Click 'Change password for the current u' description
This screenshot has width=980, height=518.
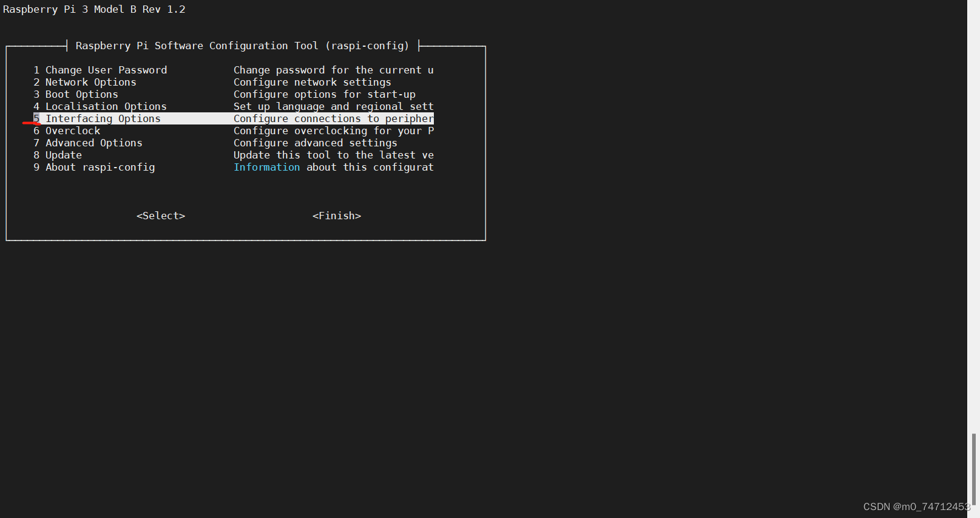(334, 70)
